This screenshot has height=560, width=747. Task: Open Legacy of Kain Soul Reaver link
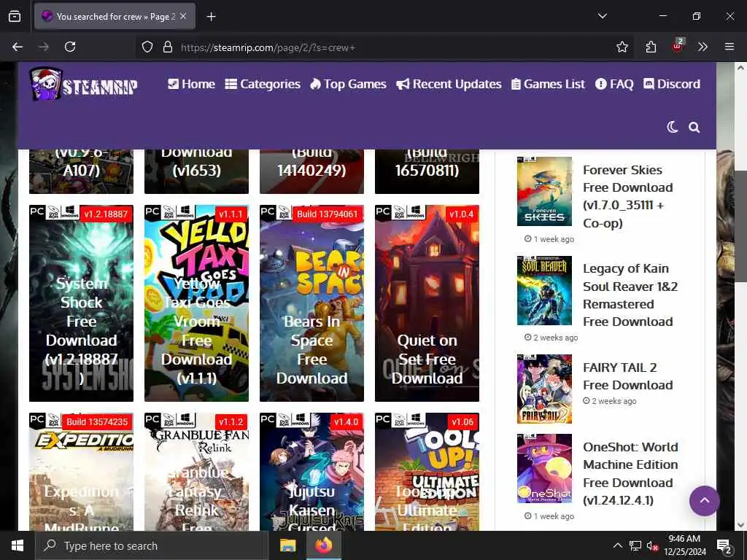pos(630,295)
